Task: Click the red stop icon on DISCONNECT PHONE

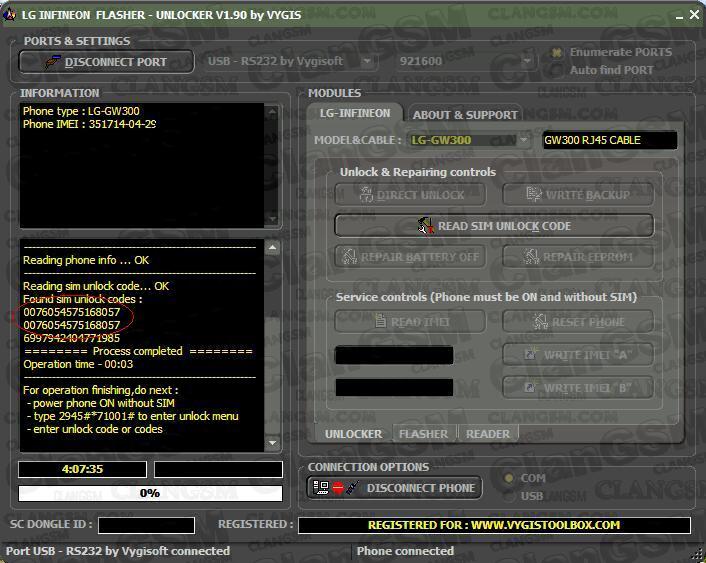Action: click(338, 488)
